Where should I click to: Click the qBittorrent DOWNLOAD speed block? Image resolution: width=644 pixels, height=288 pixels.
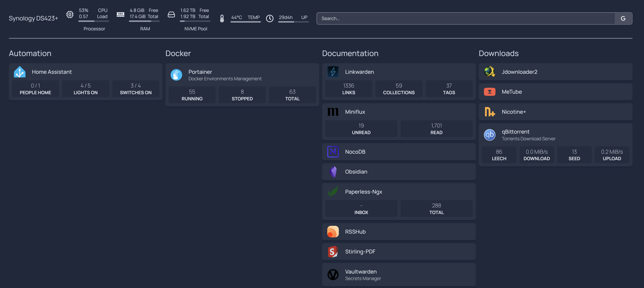pyautogui.click(x=537, y=155)
